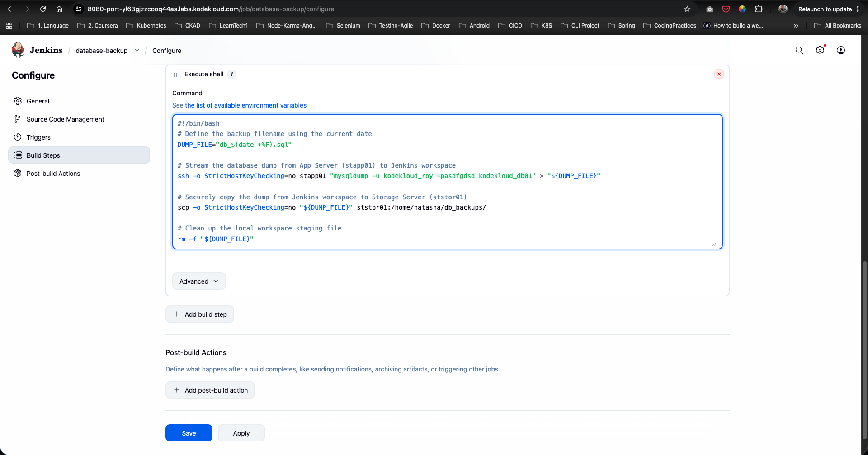Open Add build step menu
Image resolution: width=868 pixels, height=455 pixels.
tap(200, 314)
